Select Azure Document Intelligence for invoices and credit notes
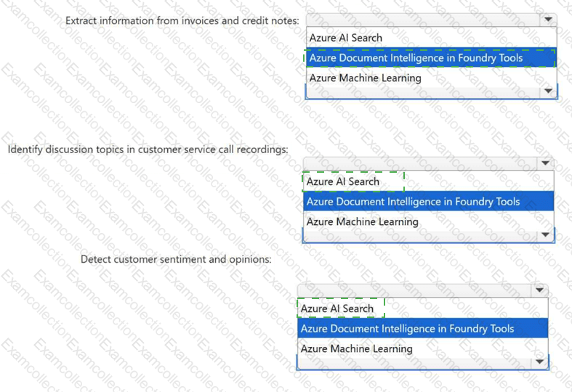Image resolution: width=572 pixels, height=392 pixels. (416, 58)
